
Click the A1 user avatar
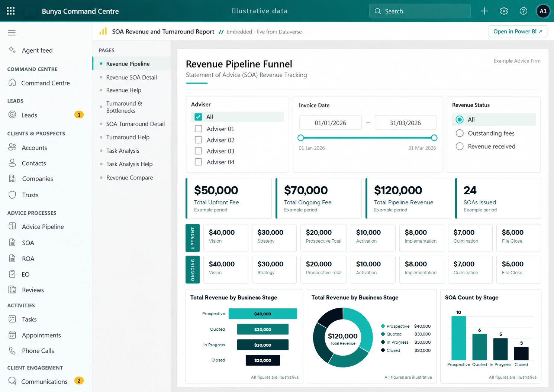pos(543,11)
